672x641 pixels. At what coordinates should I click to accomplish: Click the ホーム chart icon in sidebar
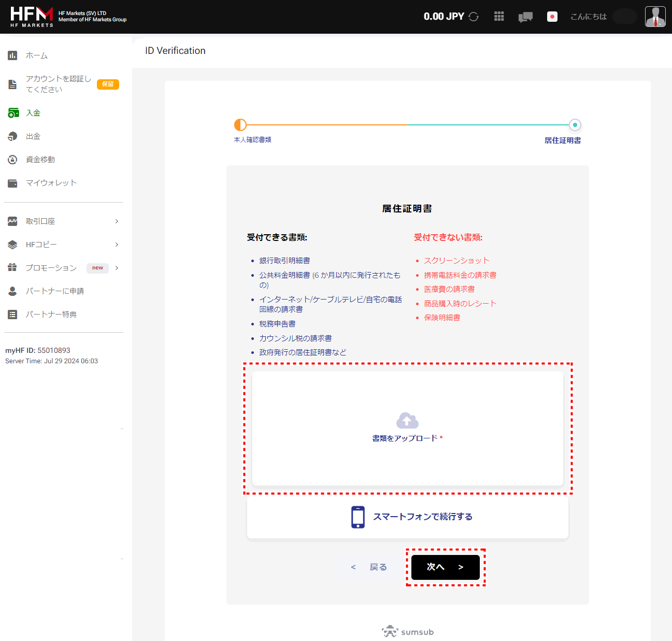(12, 55)
